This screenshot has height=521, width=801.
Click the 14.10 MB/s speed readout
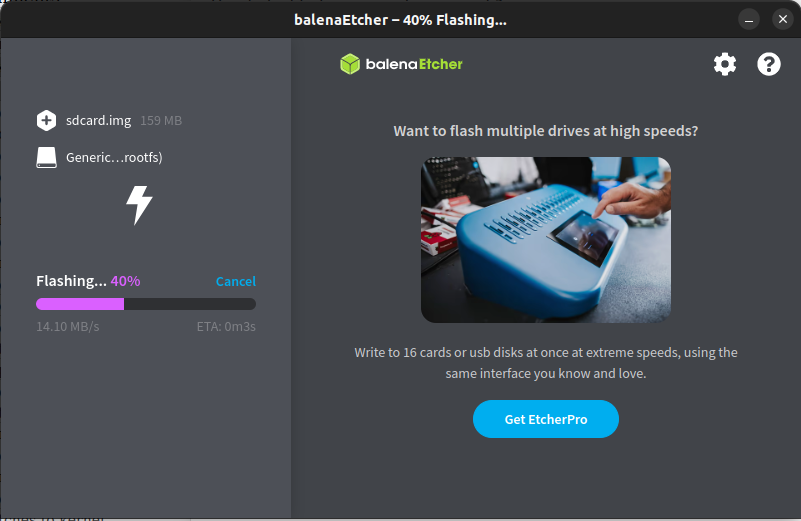pyautogui.click(x=67, y=326)
